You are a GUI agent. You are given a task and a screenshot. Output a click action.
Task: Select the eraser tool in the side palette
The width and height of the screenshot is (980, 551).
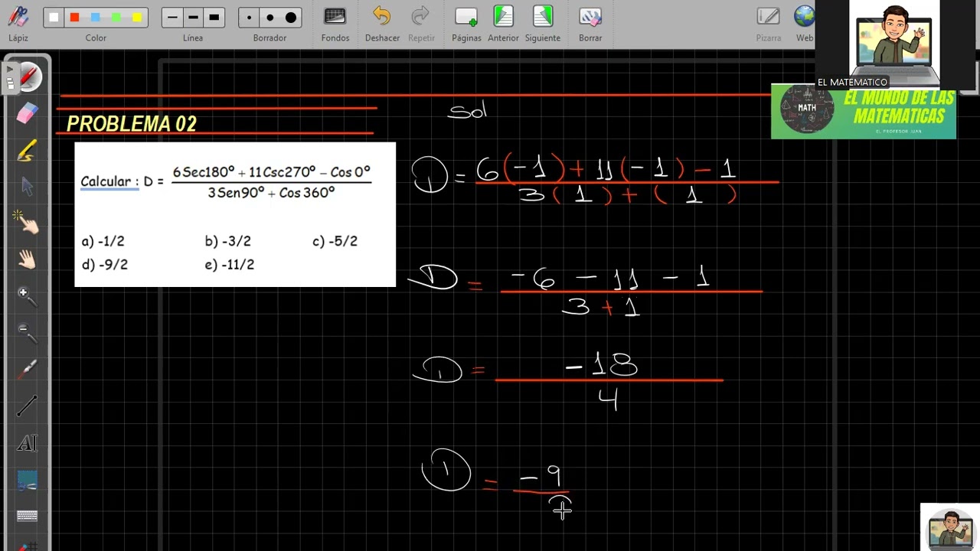click(x=27, y=113)
